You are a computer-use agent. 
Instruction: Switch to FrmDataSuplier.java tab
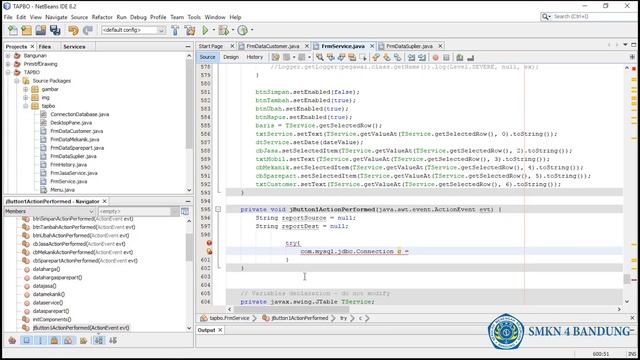pyautogui.click(x=409, y=46)
